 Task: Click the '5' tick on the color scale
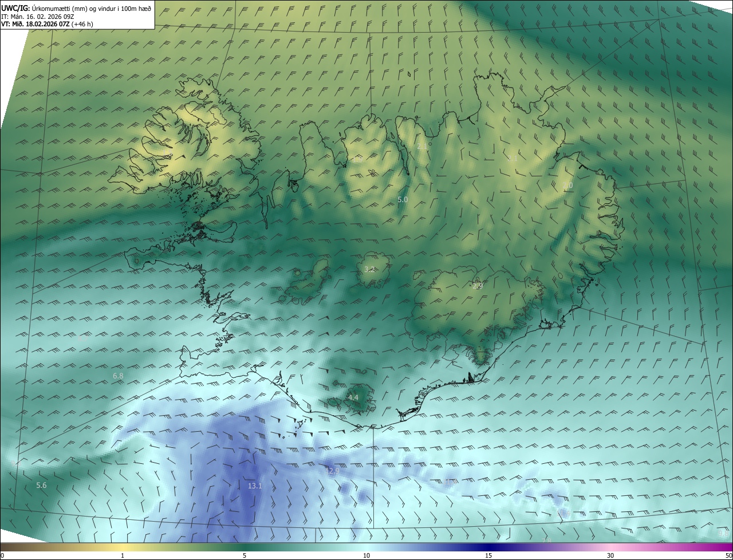click(x=245, y=555)
